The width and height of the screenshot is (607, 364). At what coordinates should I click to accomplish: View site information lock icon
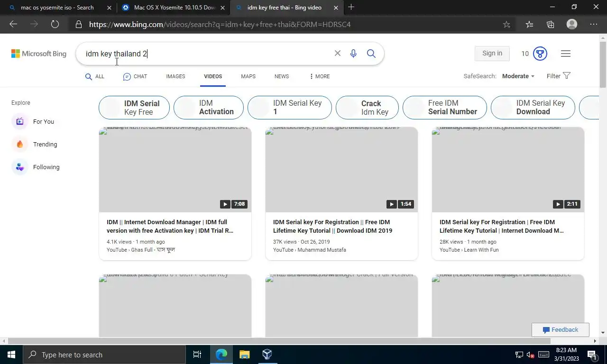tap(79, 24)
